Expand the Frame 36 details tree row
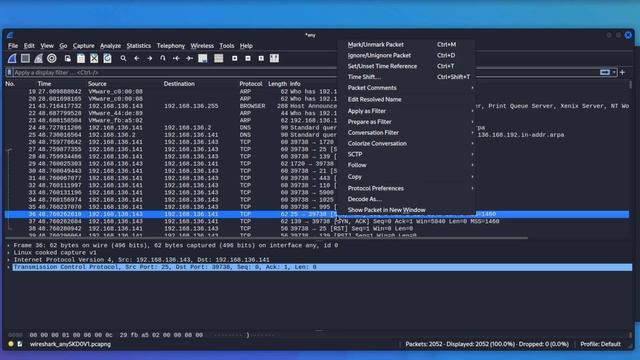Image resolution: width=640 pixels, height=360 pixels. [9, 245]
